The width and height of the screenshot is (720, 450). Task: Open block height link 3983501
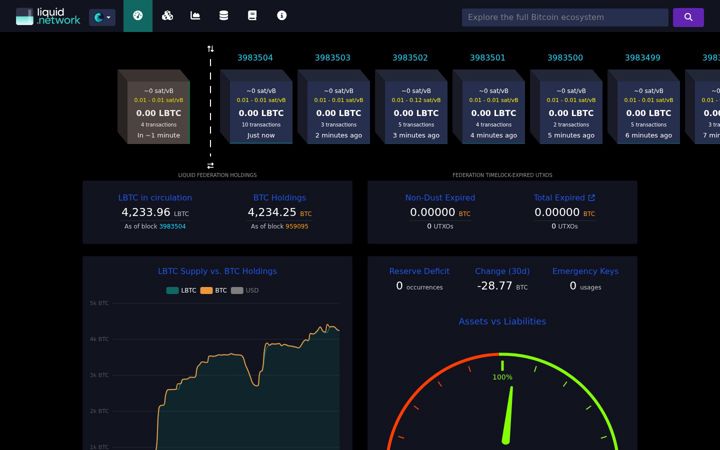[487, 58]
